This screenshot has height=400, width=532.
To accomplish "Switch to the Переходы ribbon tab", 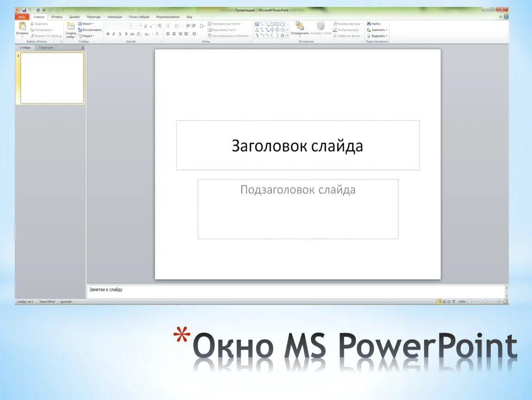I will coord(93,17).
